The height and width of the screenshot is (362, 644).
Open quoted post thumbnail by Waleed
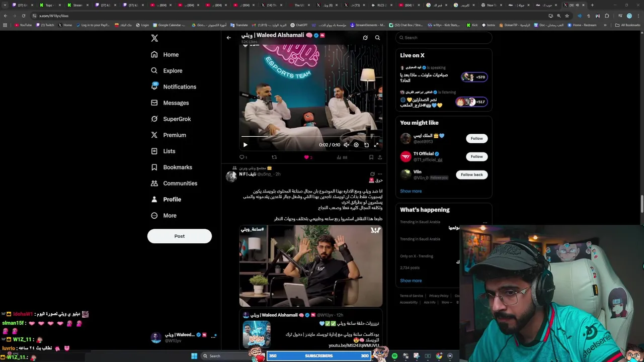(257, 334)
